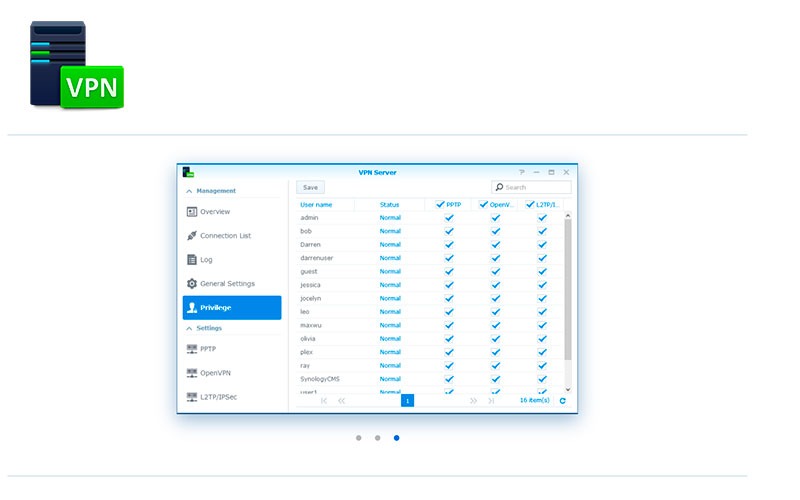This screenshot has height=500, width=800.
Task: Open General Settings gear icon
Action: 192,284
